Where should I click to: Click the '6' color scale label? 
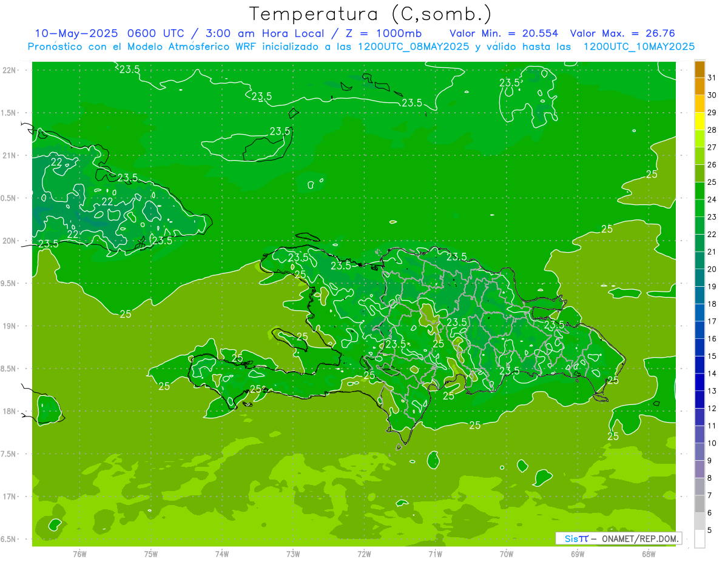pyautogui.click(x=710, y=513)
